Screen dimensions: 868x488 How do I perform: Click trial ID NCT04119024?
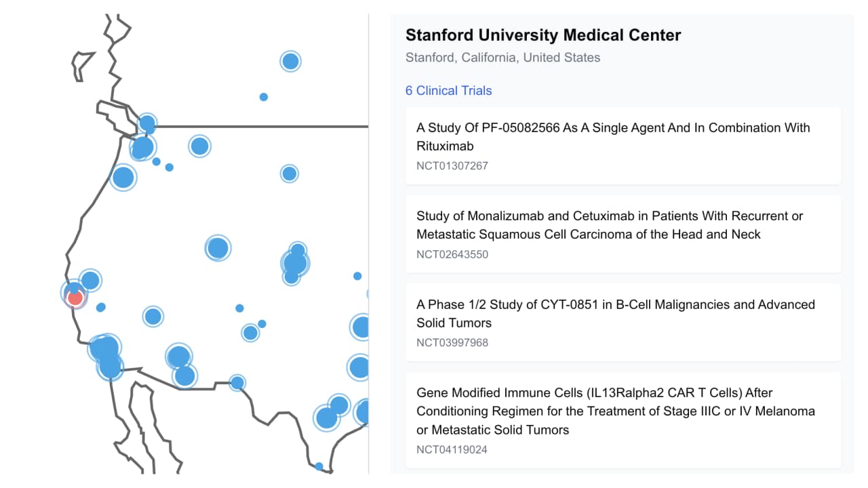(x=452, y=450)
